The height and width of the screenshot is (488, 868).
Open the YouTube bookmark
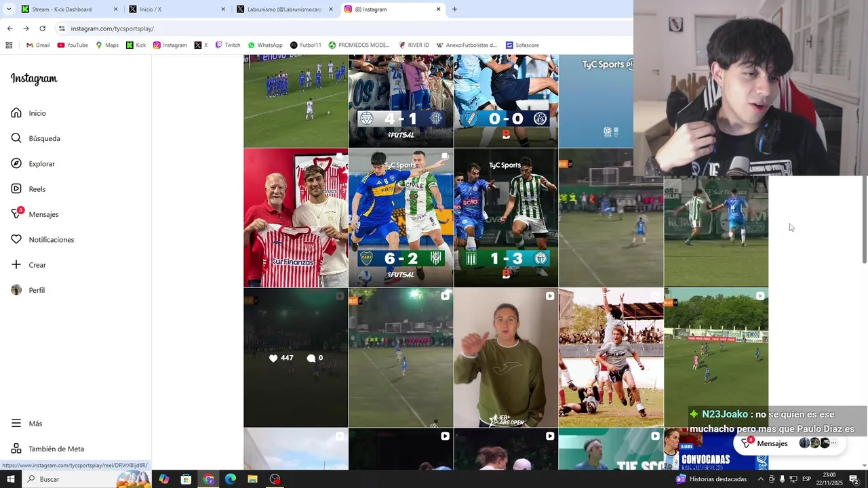73,45
